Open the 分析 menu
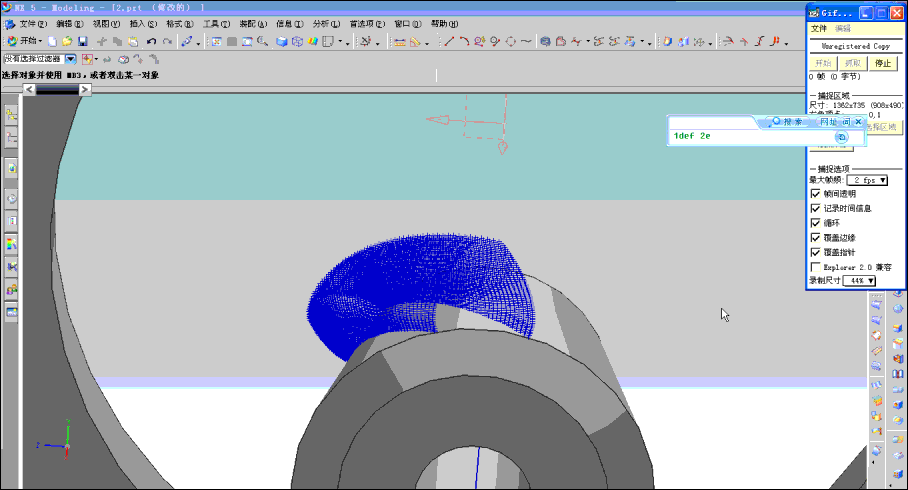Image resolution: width=908 pixels, height=490 pixels. (x=326, y=24)
